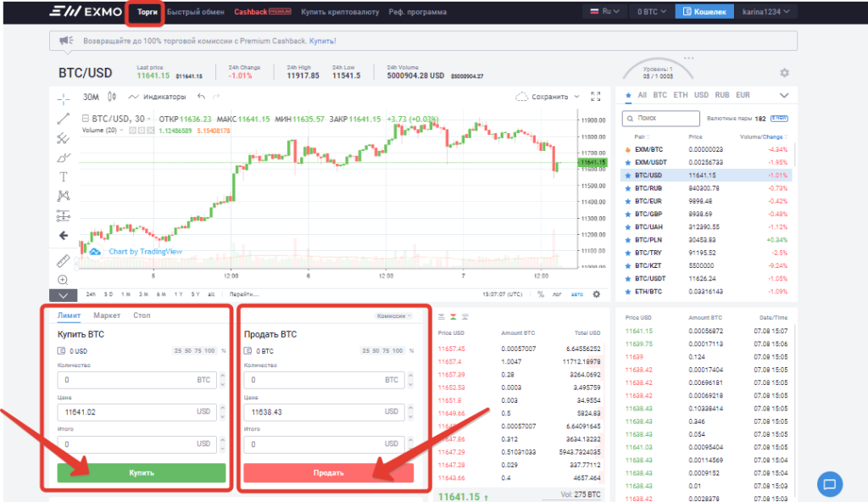Screen dimensions: 868x502
Task: Click the wallet icon near 0 USD
Action: 61,351
